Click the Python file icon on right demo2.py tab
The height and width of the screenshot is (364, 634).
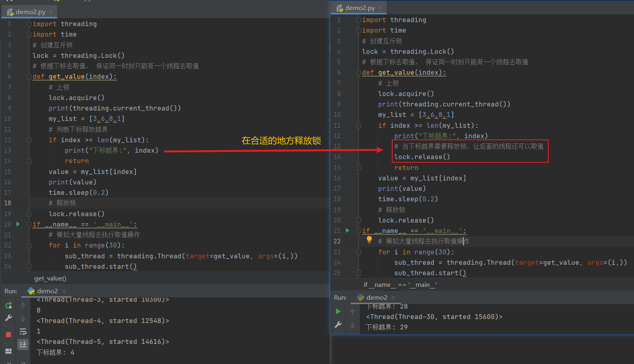coord(340,8)
